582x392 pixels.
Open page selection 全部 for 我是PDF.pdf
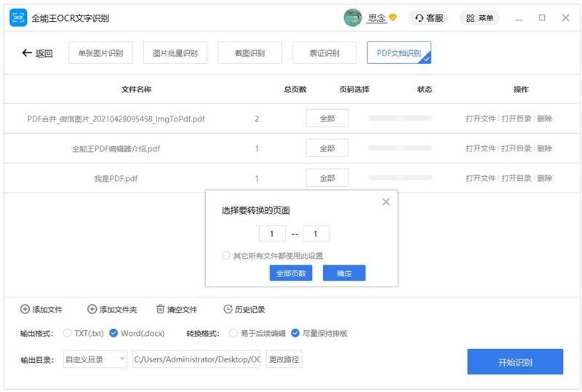(x=327, y=177)
